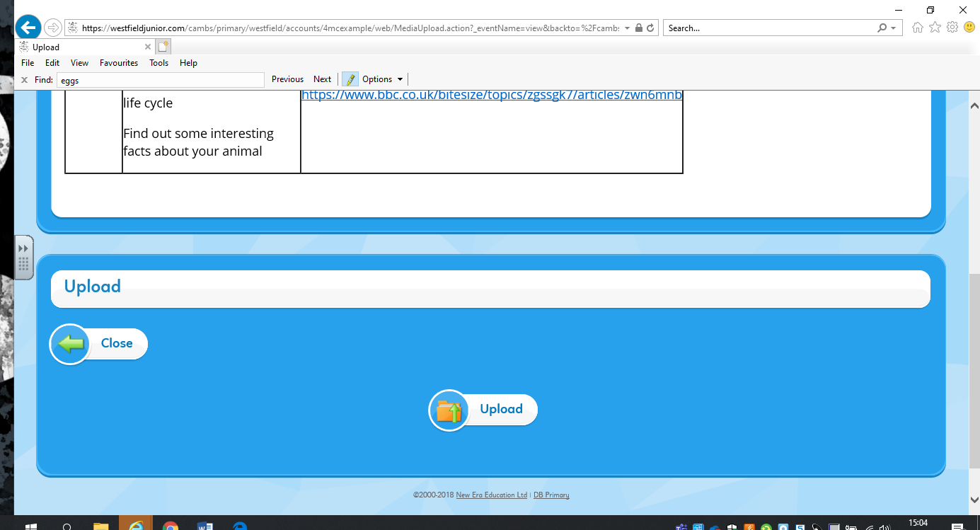Viewport: 980px width, 530px height.
Task: Open the address bar autocomplete dropdown arrow
Action: coord(627,28)
